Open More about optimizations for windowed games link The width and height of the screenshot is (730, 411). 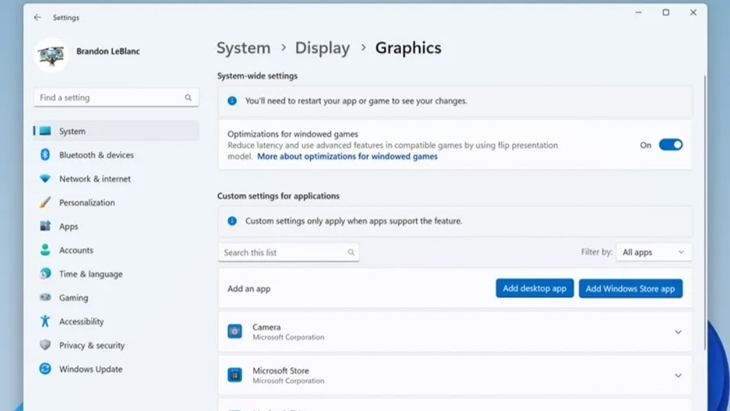pyautogui.click(x=347, y=156)
